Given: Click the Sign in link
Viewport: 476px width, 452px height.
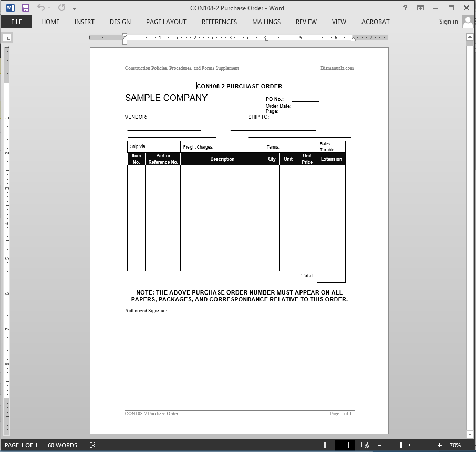Looking at the screenshot, I should pyautogui.click(x=448, y=21).
